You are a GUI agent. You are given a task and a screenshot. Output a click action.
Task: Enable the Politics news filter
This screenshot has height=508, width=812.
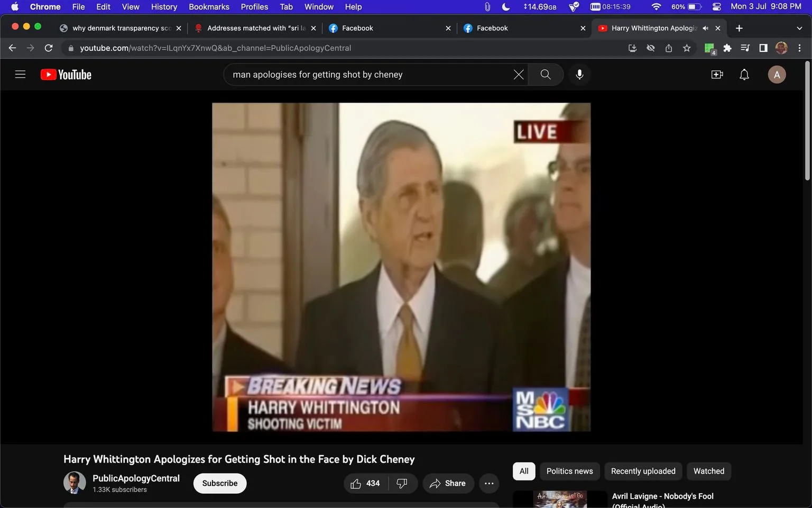coord(569,471)
